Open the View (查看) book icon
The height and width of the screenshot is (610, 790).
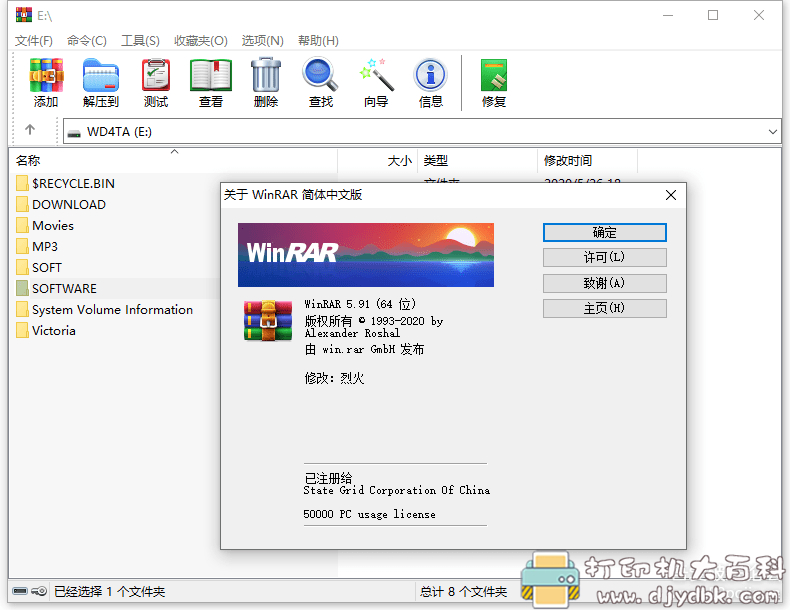pyautogui.click(x=211, y=76)
